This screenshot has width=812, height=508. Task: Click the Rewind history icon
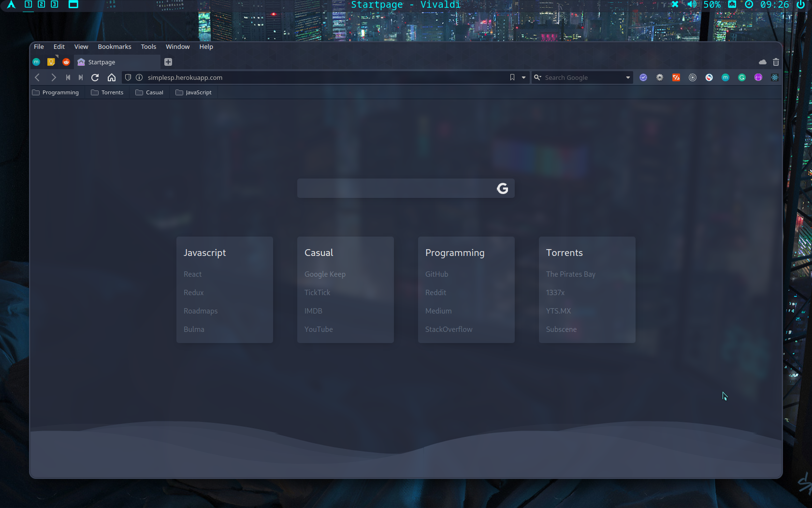pos(68,77)
